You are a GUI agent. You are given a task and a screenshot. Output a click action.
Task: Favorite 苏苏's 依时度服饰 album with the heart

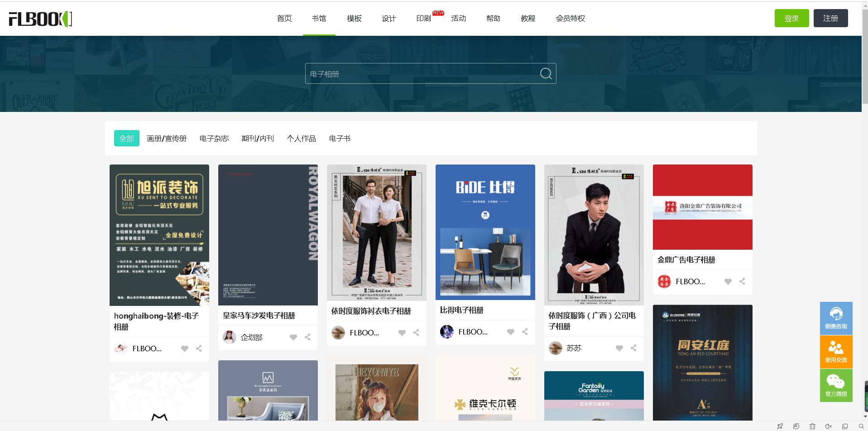(x=619, y=348)
